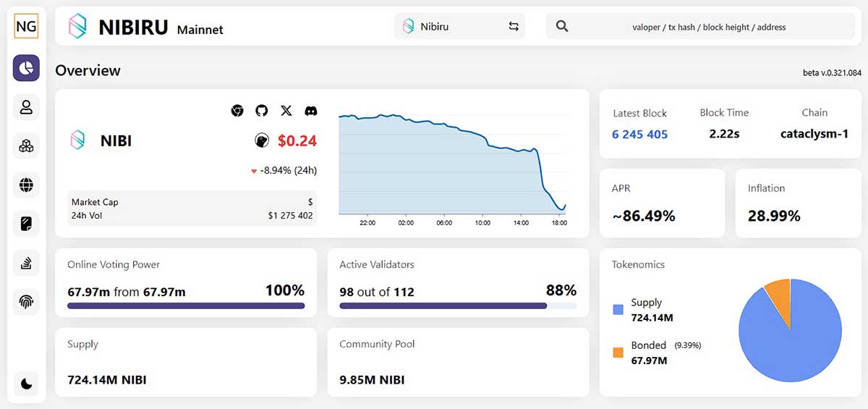The height and width of the screenshot is (409, 868).
Task: Click the Community Pool 9.85M NIBI value
Action: 372,379
